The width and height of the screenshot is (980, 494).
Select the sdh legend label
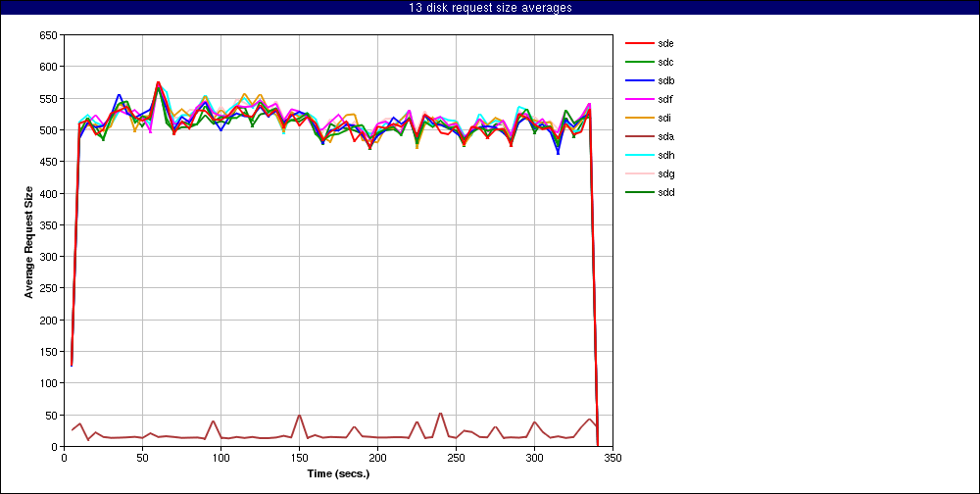[665, 155]
